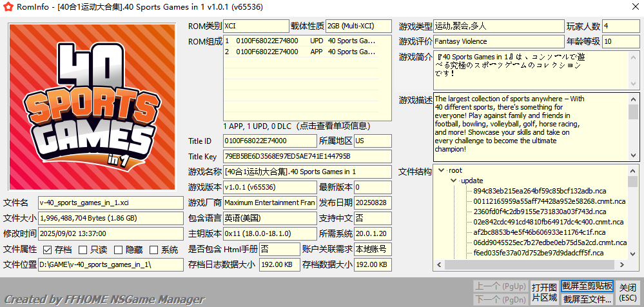The width and height of the screenshot is (644, 307).
Task: Click up arrow of 游戏简介 scrollbar
Action: click(x=634, y=56)
